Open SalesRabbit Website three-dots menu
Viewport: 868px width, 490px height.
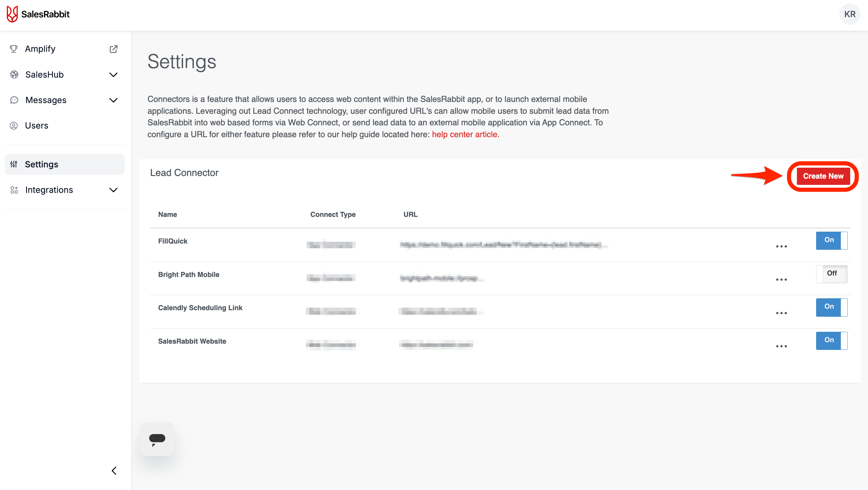click(x=781, y=346)
